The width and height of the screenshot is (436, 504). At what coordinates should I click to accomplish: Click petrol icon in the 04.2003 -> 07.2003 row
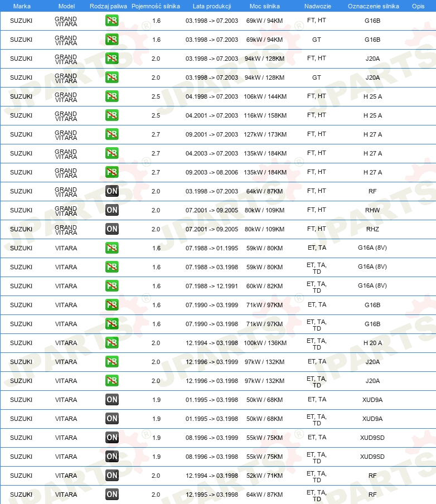[112, 153]
